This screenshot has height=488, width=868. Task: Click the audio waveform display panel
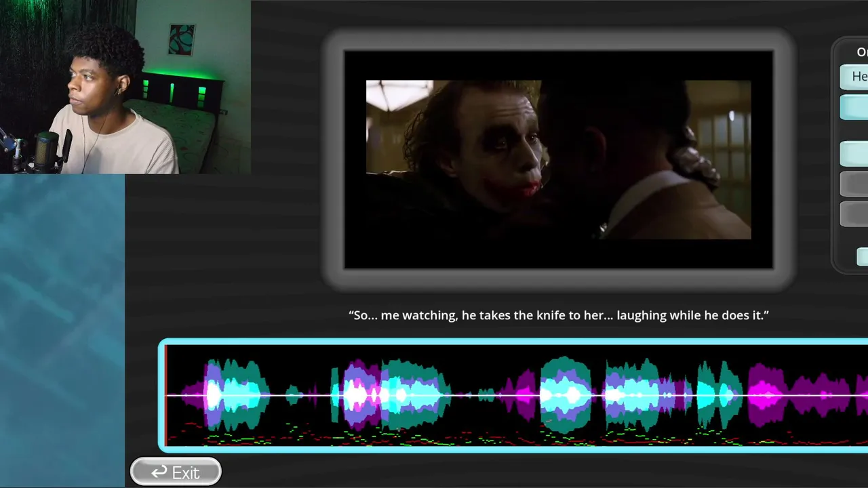[x=513, y=395]
